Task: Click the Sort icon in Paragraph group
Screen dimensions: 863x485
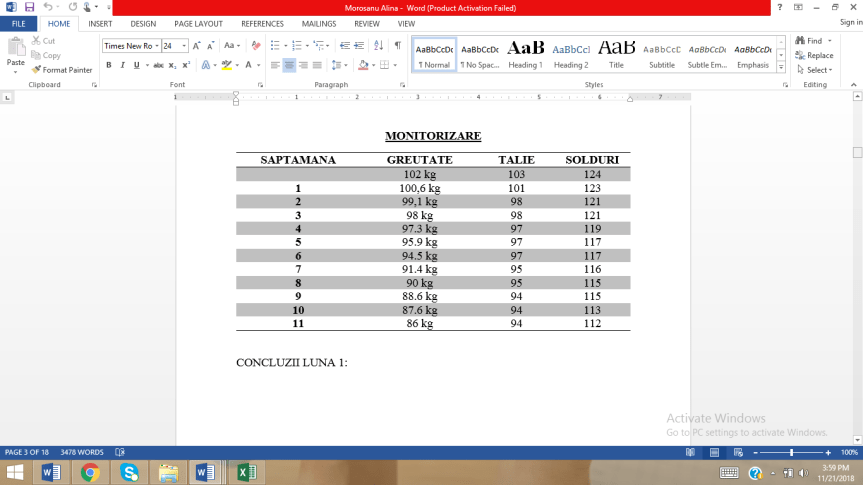Action: [378, 46]
